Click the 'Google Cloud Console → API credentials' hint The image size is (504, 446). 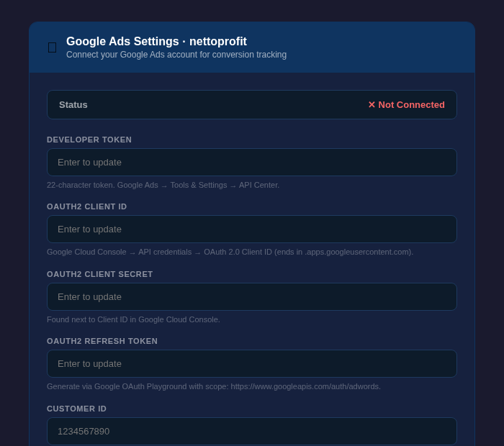tap(230, 252)
